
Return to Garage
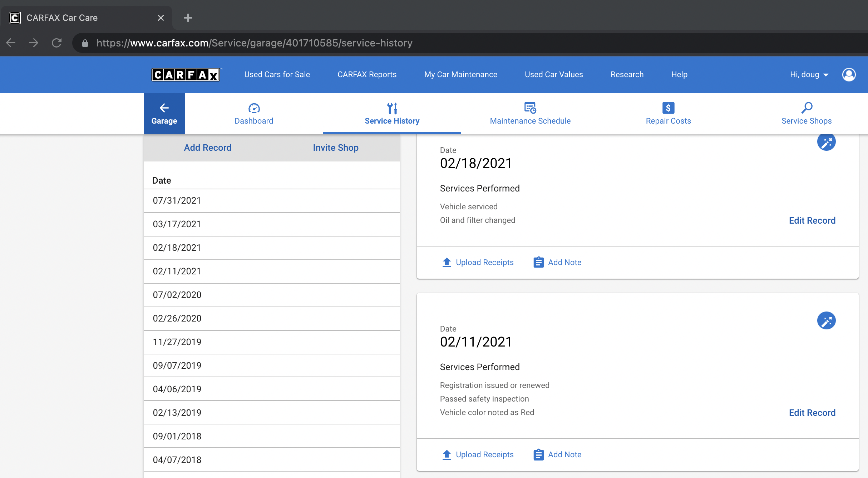click(x=164, y=114)
